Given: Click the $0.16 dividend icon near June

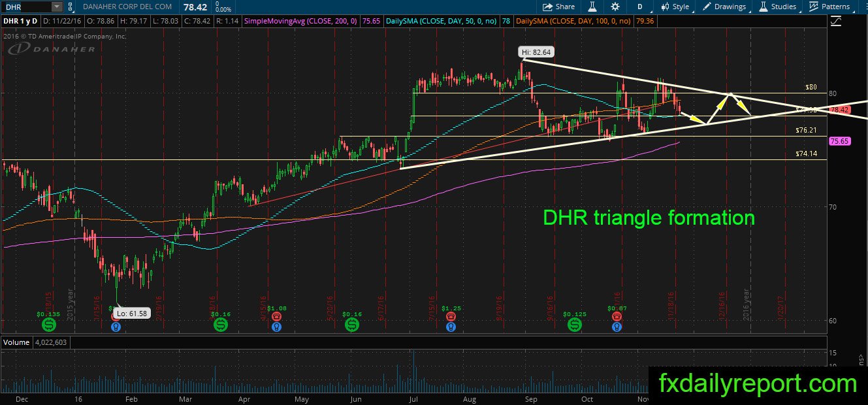Looking at the screenshot, I should (351, 324).
